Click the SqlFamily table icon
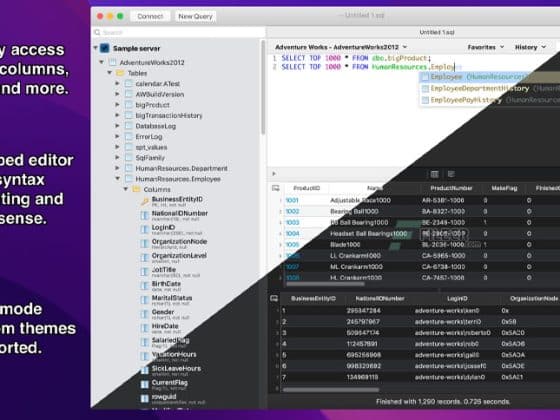Viewport: 560px width, 420px height. point(129,158)
